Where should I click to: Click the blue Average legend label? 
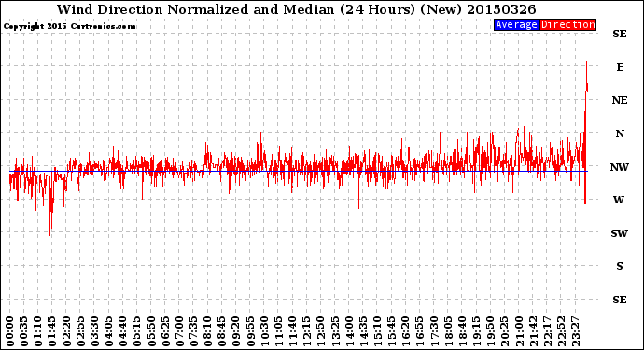[516, 24]
